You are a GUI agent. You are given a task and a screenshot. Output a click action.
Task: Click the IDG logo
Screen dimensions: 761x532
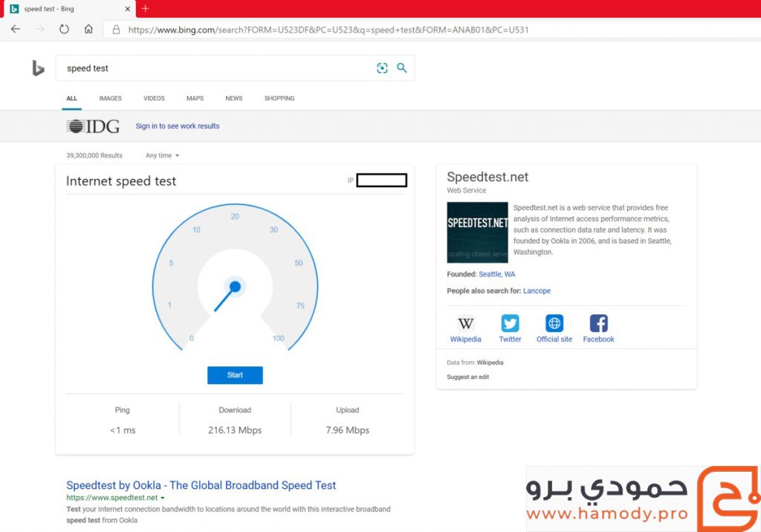click(93, 126)
